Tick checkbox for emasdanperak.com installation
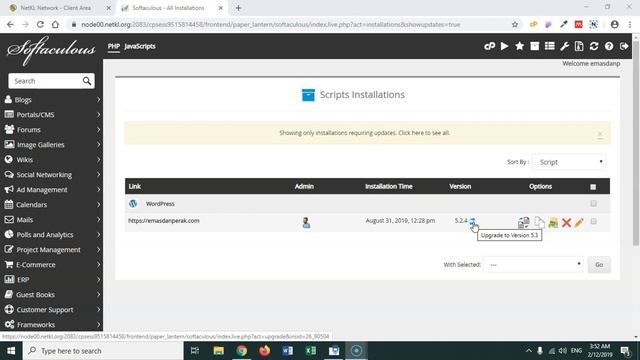 click(x=593, y=221)
